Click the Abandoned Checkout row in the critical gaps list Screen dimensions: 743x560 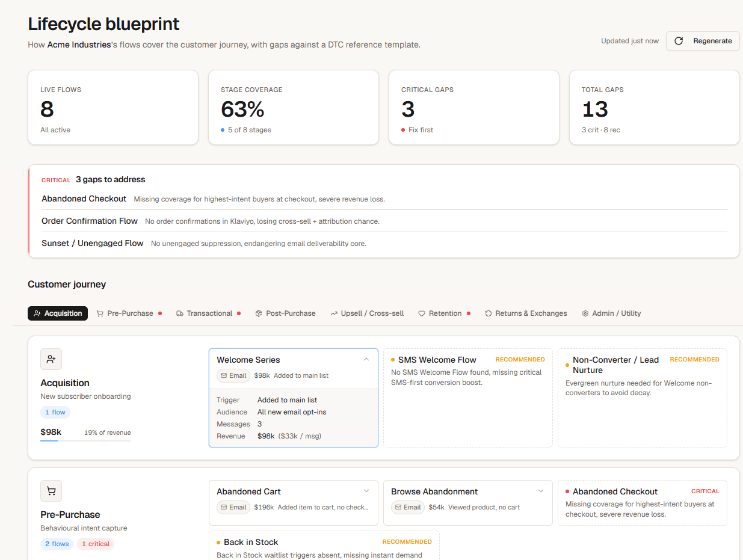pos(384,198)
